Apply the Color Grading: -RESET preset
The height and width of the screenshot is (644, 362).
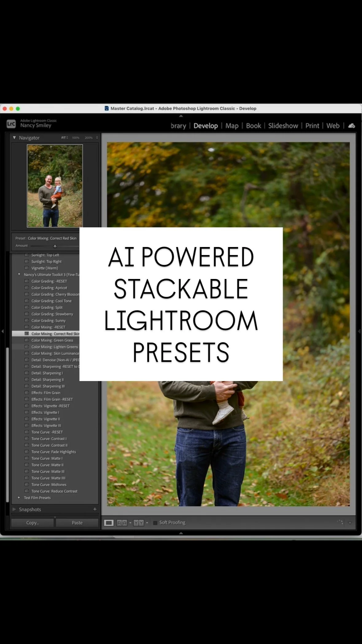point(49,281)
